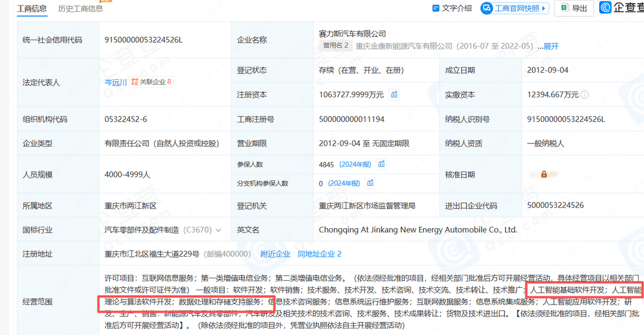Click organization code 05322452-6
The height and width of the screenshot is (335, 644).
[x=126, y=119]
